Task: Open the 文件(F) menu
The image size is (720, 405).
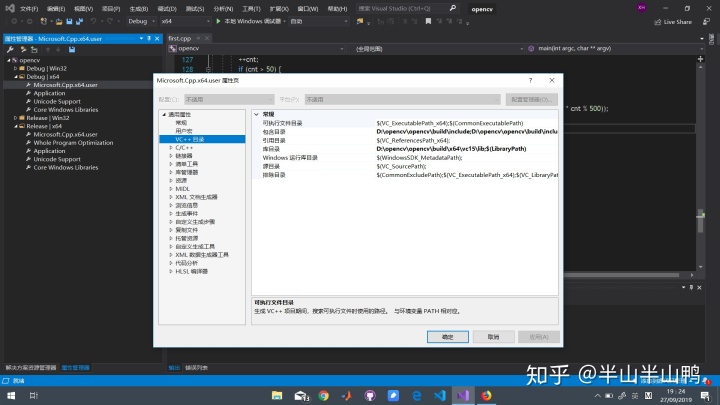Action: coord(29,9)
